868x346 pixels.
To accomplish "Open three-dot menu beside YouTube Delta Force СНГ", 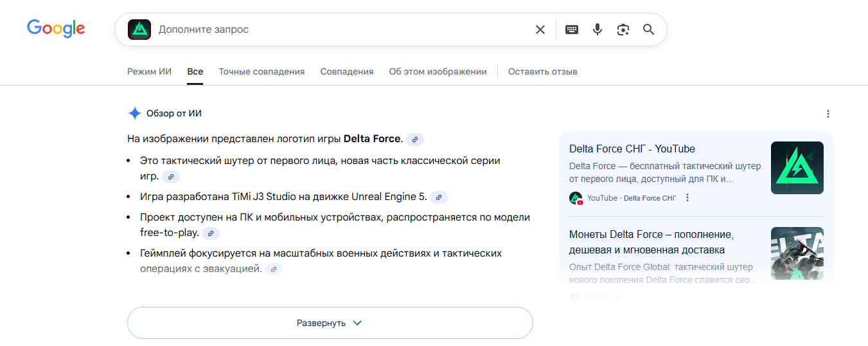I will click(x=687, y=198).
